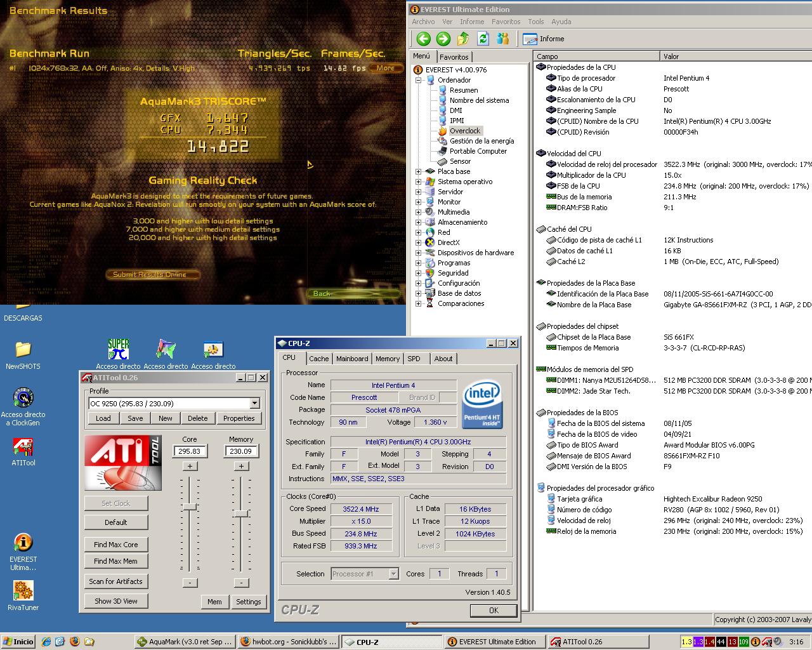
Task: Switch to the hwbot.org Firefox taskbar button
Action: (289, 642)
